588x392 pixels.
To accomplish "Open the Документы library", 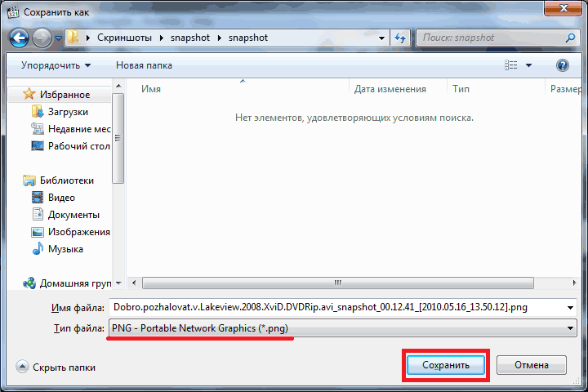I will [x=73, y=215].
